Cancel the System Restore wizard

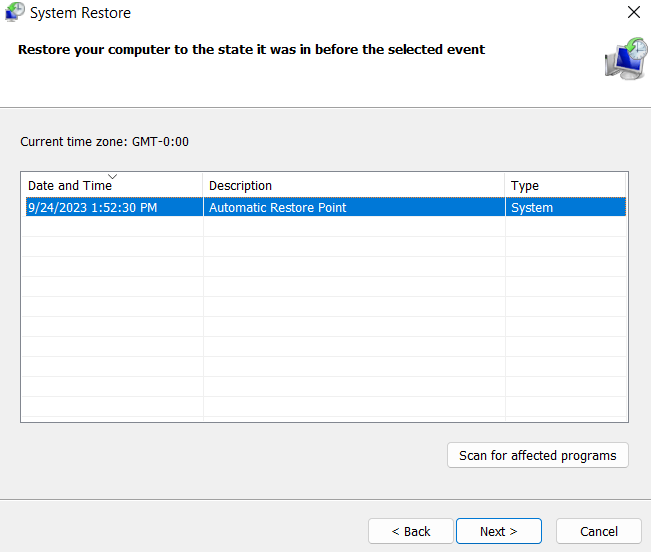598,531
